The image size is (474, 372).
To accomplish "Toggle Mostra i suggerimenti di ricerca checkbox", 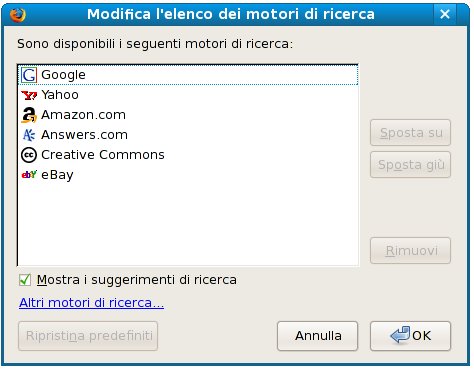I will click(x=25, y=280).
